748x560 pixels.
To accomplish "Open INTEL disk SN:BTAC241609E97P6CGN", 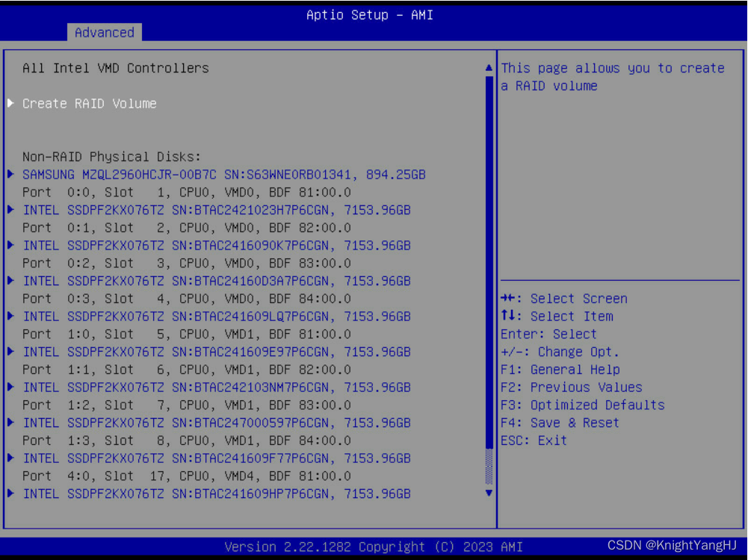I will [217, 352].
